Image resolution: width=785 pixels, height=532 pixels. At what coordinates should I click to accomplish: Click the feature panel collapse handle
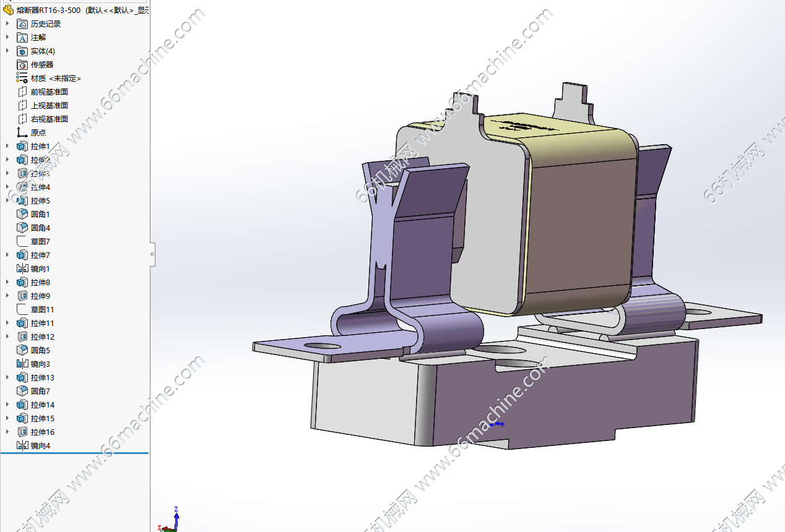coord(152,254)
